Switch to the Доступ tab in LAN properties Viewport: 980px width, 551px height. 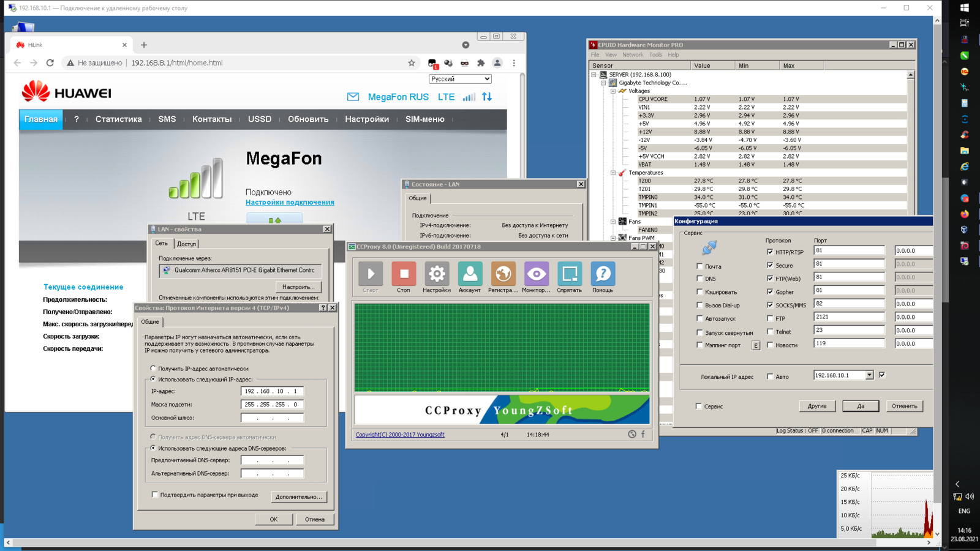(186, 244)
